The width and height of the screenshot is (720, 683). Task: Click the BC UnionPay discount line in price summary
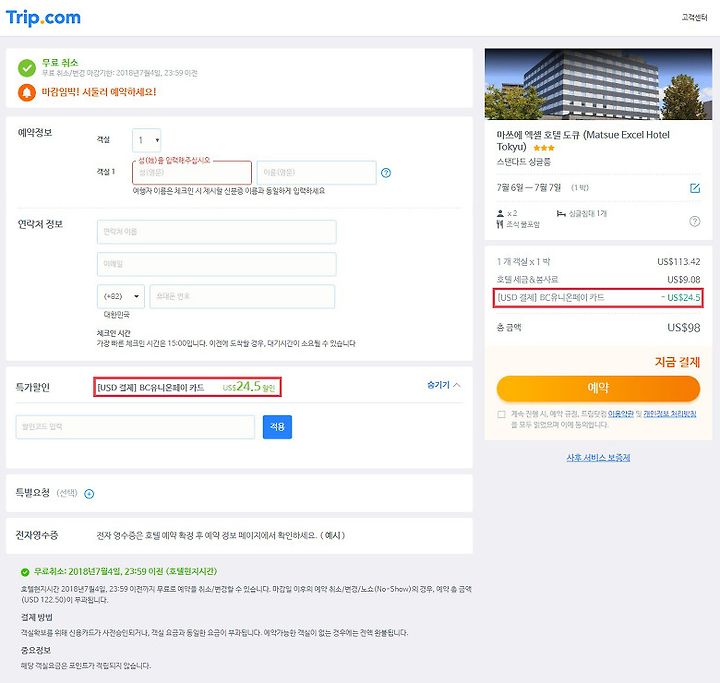click(598, 298)
